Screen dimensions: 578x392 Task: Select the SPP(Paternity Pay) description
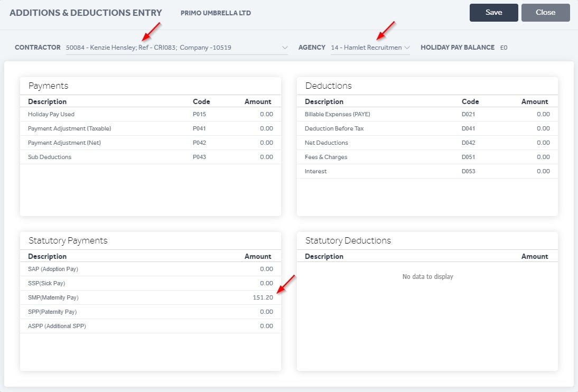coord(52,312)
